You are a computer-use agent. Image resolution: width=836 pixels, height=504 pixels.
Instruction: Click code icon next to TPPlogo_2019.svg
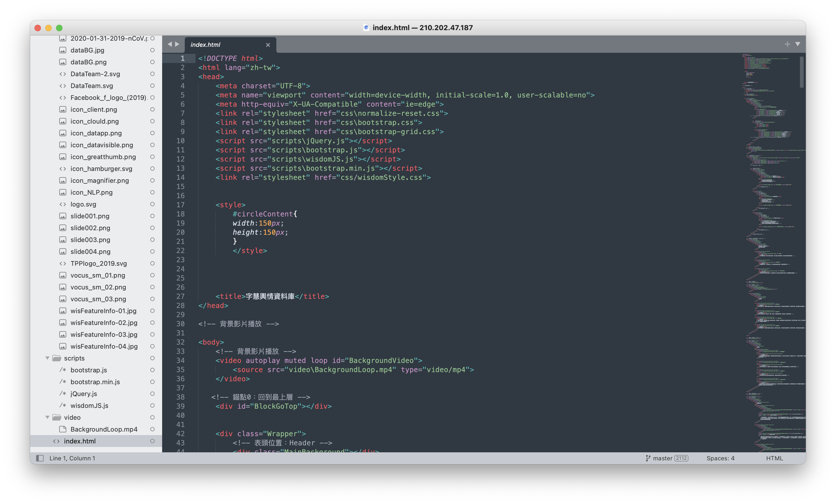(x=63, y=264)
